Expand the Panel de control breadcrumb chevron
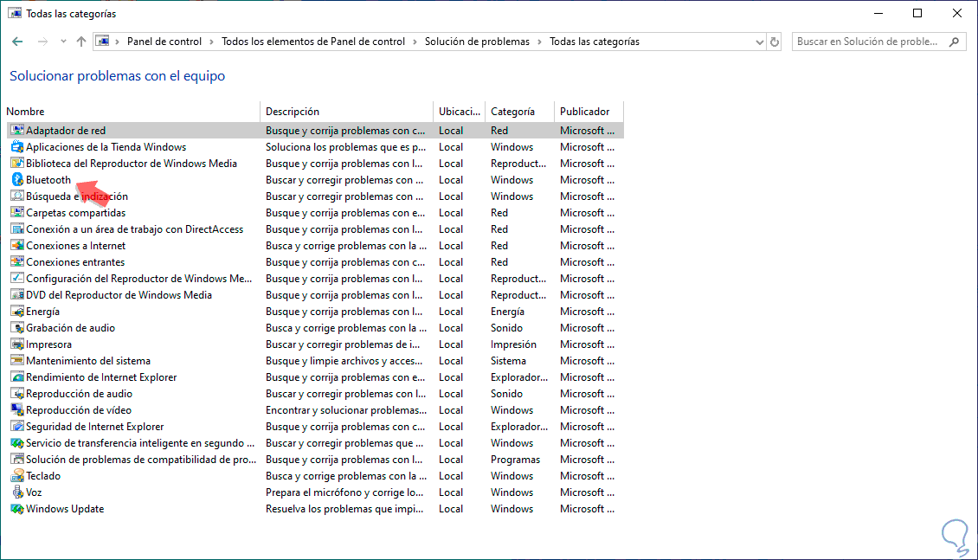 point(211,42)
